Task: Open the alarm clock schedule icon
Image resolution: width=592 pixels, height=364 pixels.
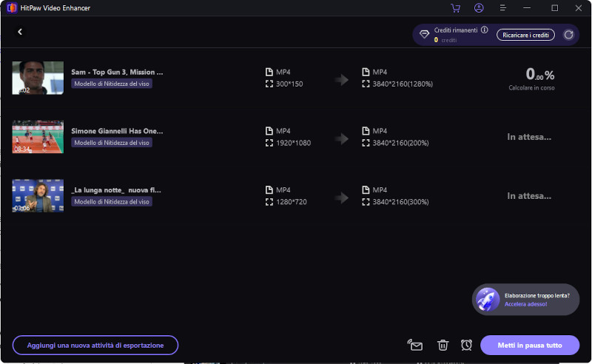Action: (466, 345)
